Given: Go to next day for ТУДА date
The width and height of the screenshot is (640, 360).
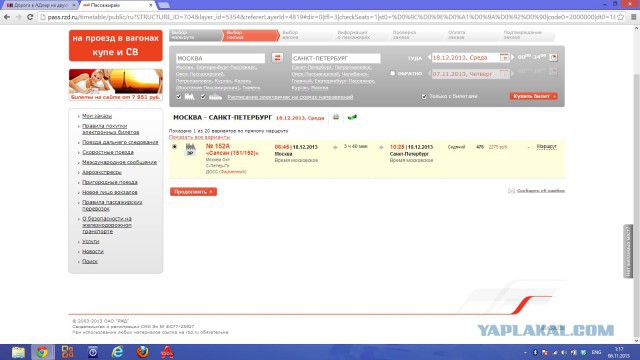Looking at the screenshot, I should point(513,58).
